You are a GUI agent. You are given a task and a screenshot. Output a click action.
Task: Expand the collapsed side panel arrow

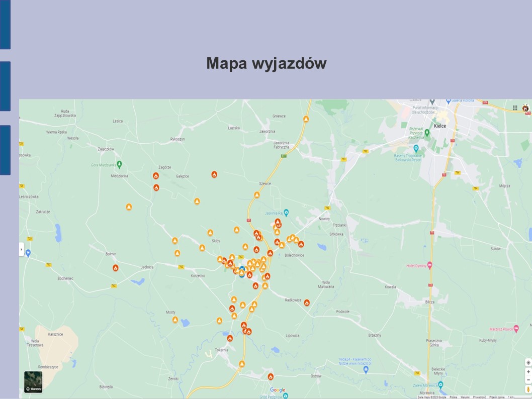(x=22, y=249)
